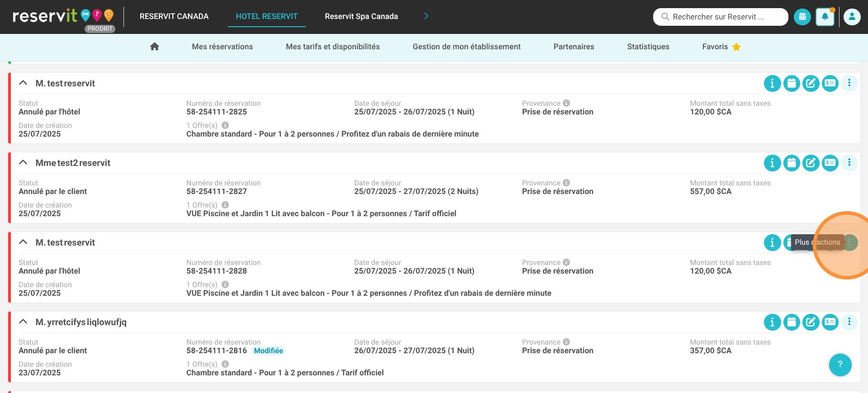Click offer Chambre standard Tarif officiel
Viewport: 868px width, 393px height.
285,373
